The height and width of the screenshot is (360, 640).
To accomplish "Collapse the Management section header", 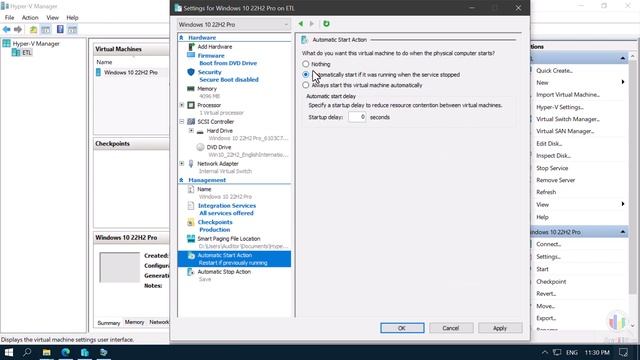I will coord(181,180).
